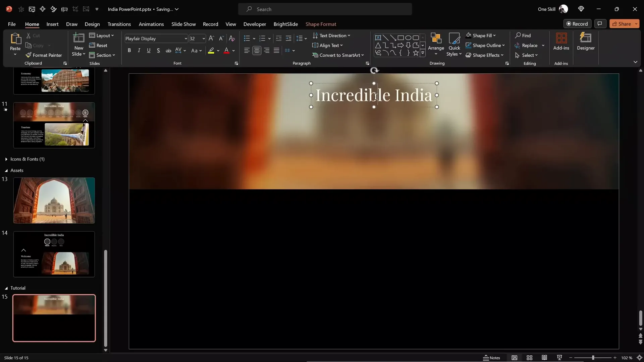644x362 pixels.
Task: Click the Clear All Formatting icon
Action: (232, 39)
